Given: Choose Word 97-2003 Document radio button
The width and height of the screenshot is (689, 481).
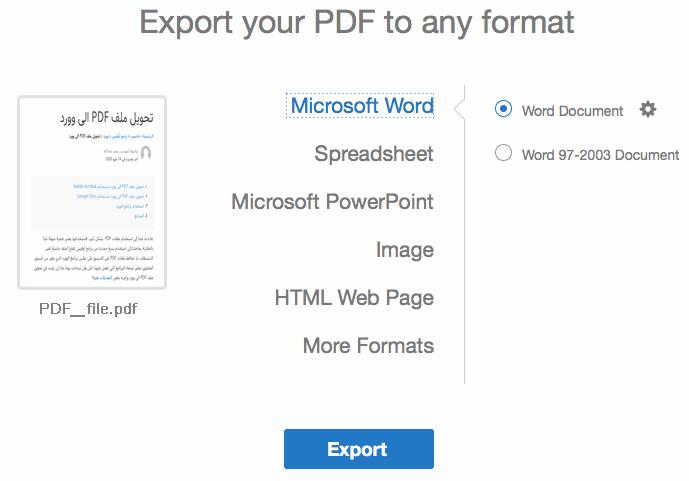Looking at the screenshot, I should coord(504,154).
